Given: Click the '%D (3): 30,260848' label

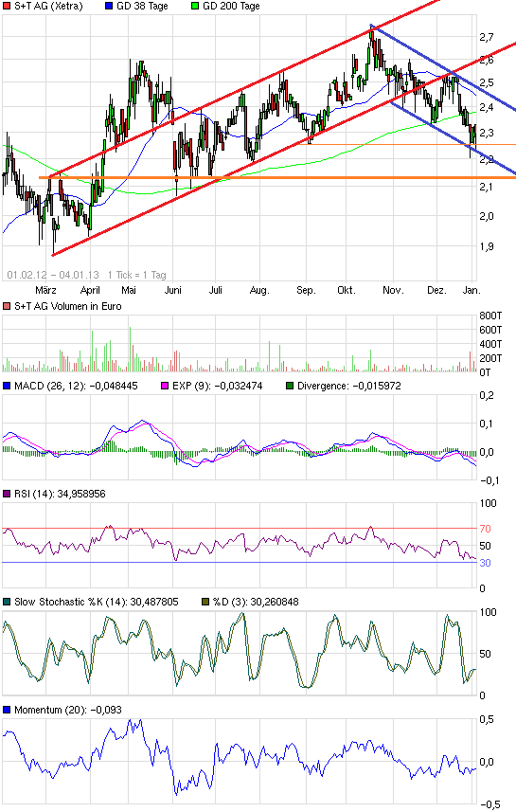Looking at the screenshot, I should 256,602.
